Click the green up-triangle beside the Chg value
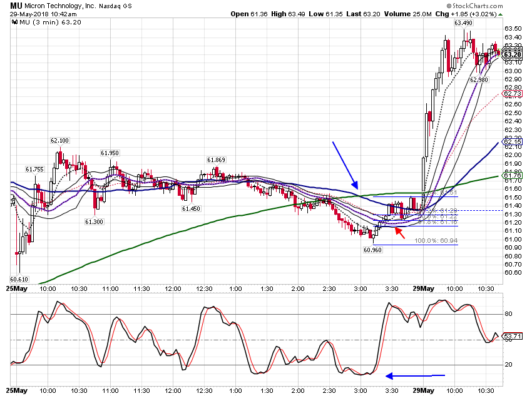The image size is (532, 396). [501, 14]
